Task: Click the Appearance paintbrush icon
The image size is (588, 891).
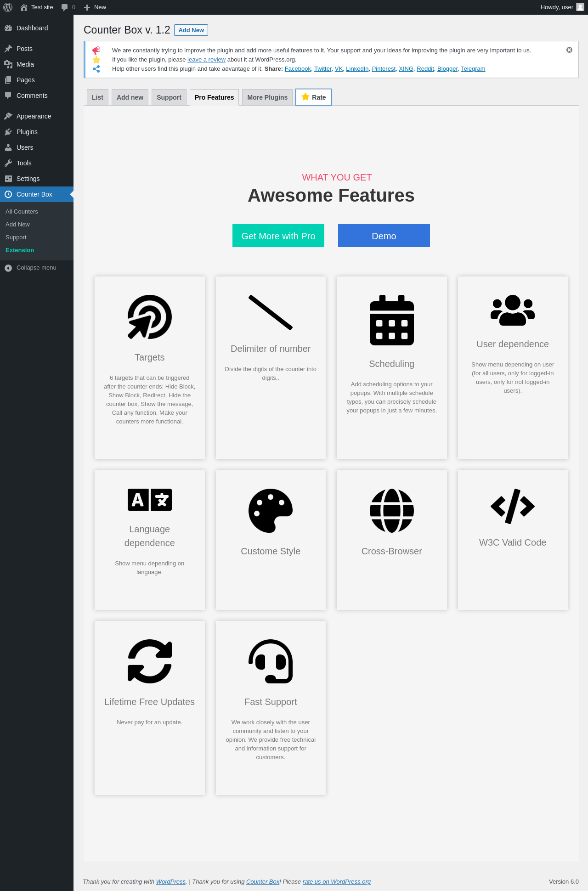Action: point(8,116)
